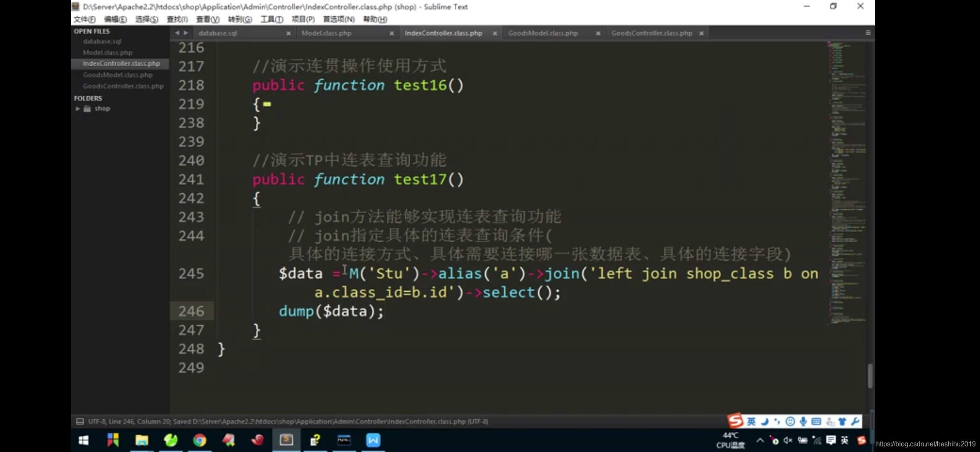Open the tab list dropdown
This screenshot has width=980, height=452.
(x=868, y=33)
